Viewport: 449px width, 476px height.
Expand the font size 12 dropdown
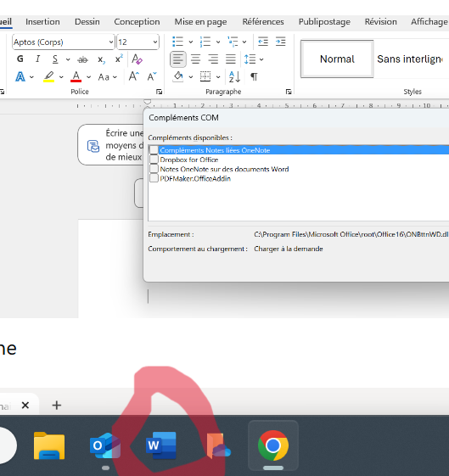click(155, 42)
